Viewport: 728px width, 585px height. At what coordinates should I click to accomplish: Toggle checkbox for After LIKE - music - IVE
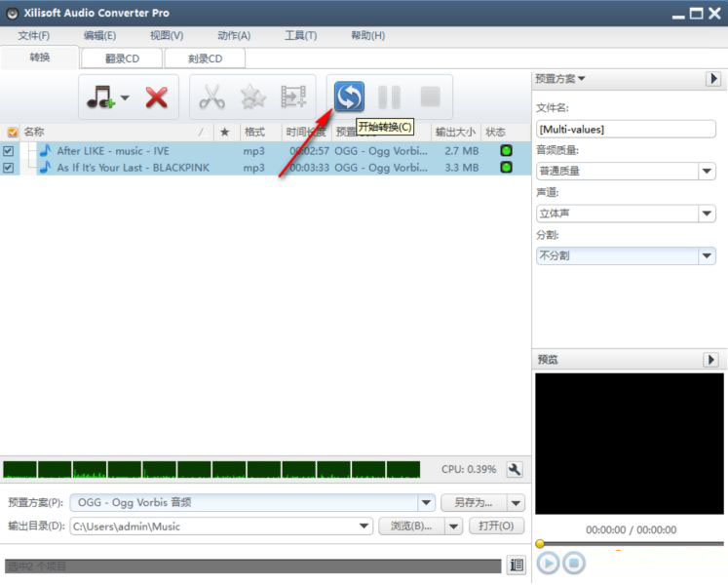pos(9,150)
